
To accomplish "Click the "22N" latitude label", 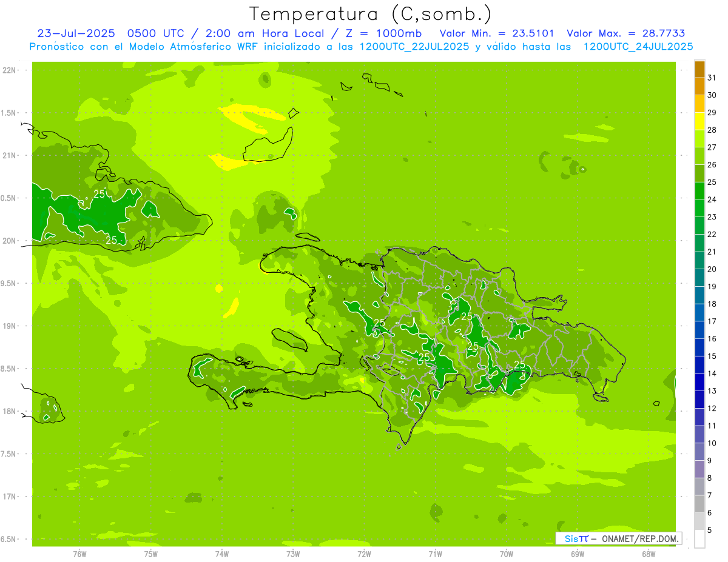I will pos(9,70).
